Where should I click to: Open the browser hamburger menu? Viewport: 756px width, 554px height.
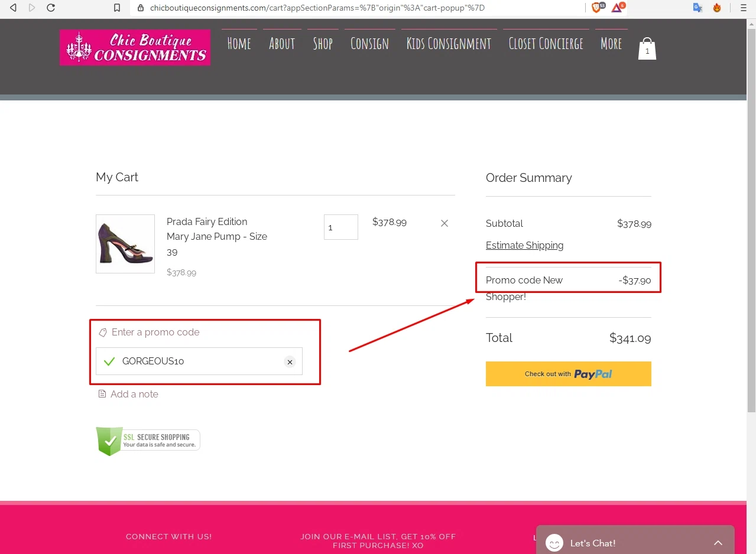point(744,8)
